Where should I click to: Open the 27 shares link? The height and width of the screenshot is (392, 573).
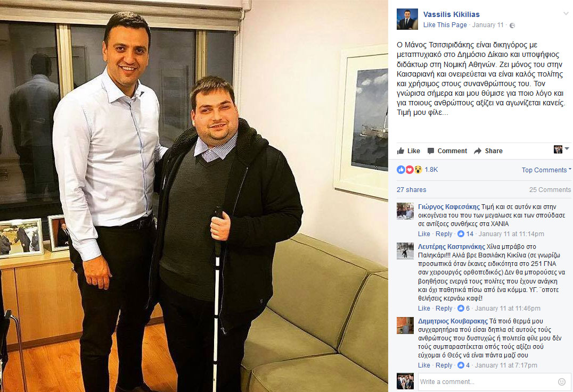point(411,190)
